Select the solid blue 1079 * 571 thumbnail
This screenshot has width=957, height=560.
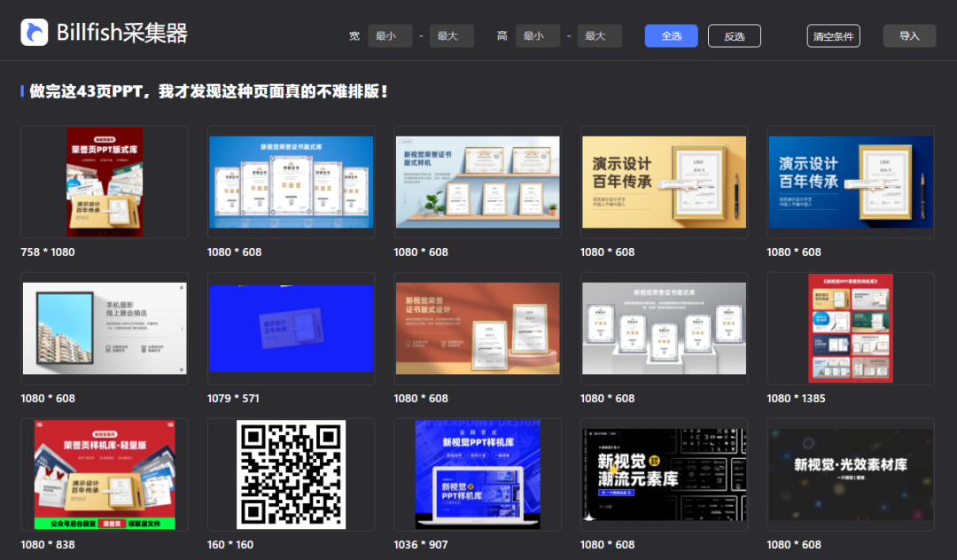tap(292, 328)
